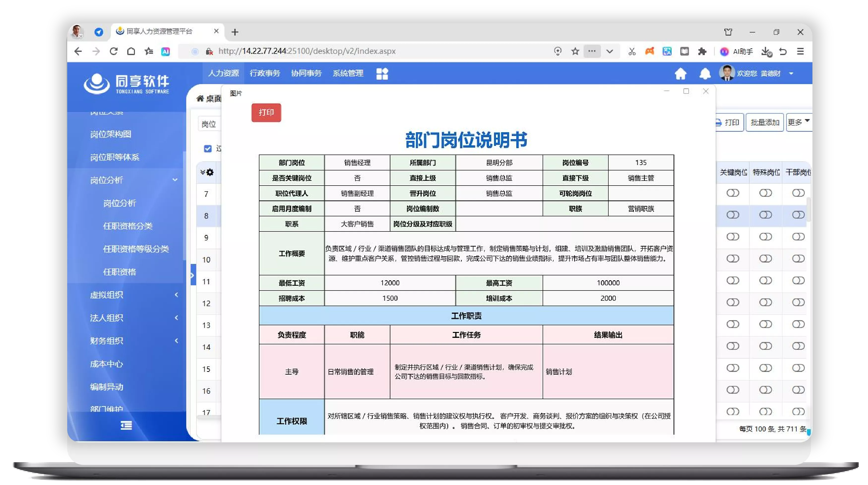Open 岗位架构图 in the sidebar

111,134
